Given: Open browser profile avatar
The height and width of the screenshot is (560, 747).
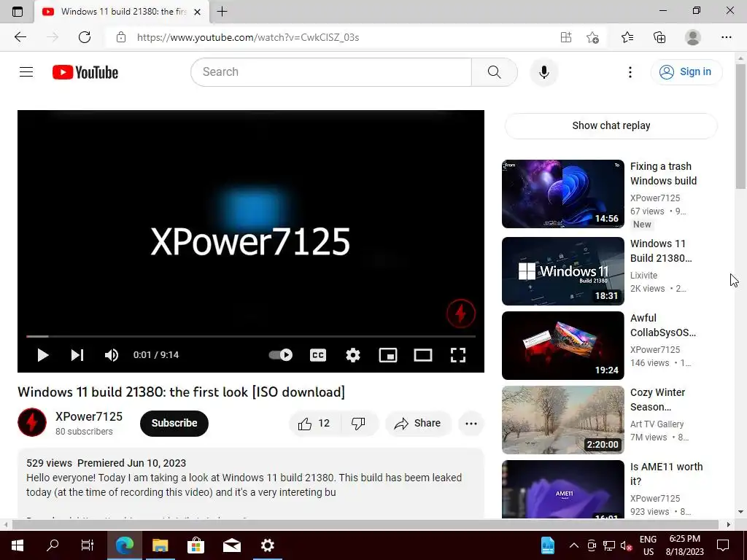Looking at the screenshot, I should tap(693, 37).
